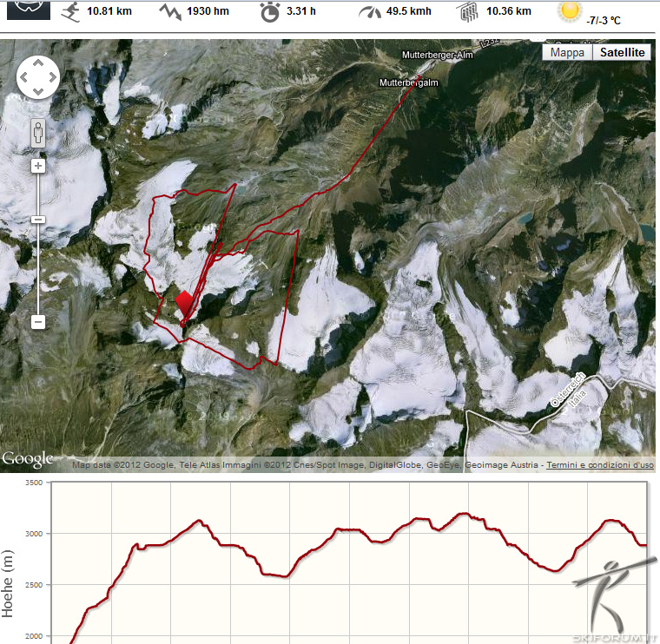660x644 pixels.
Task: Pan the map down with arrow
Action: [38, 90]
